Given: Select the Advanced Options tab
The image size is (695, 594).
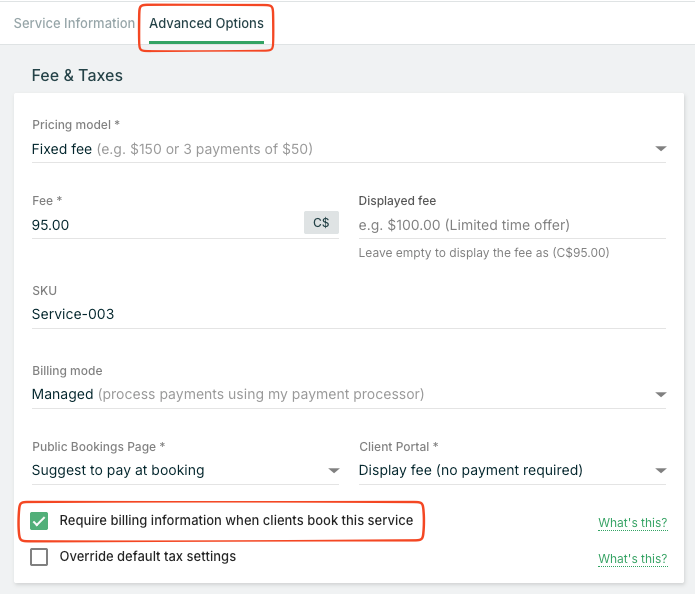Looking at the screenshot, I should coord(206,23).
